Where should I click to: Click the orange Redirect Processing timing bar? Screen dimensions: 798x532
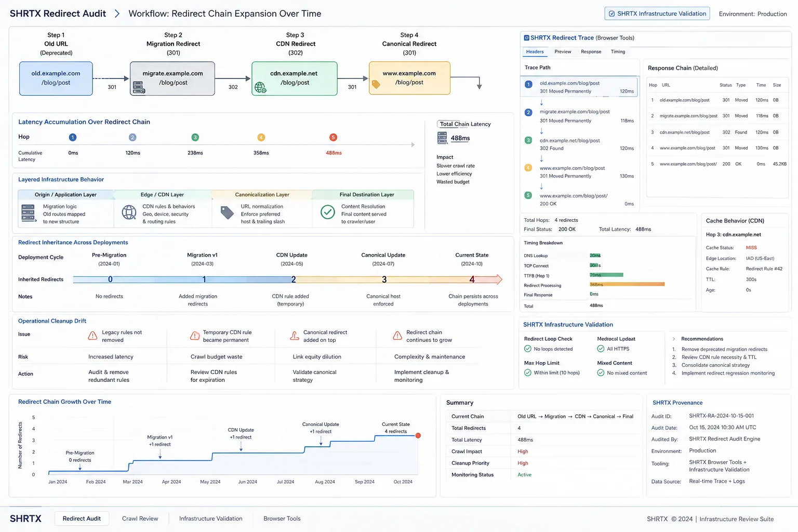pyautogui.click(x=627, y=284)
